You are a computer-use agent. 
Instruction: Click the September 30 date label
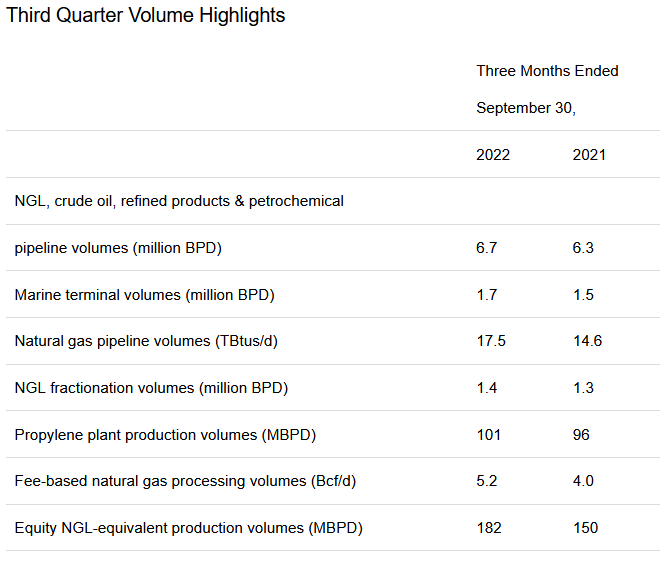[526, 108]
